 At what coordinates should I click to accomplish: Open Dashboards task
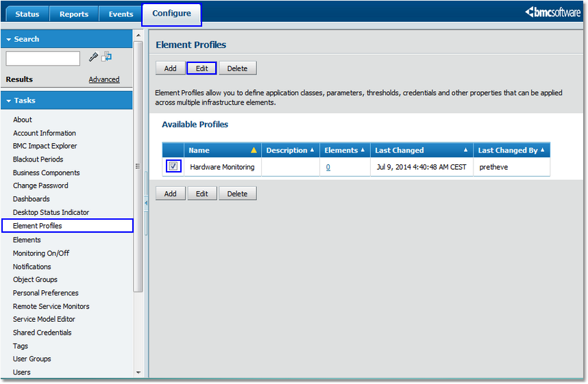[31, 199]
